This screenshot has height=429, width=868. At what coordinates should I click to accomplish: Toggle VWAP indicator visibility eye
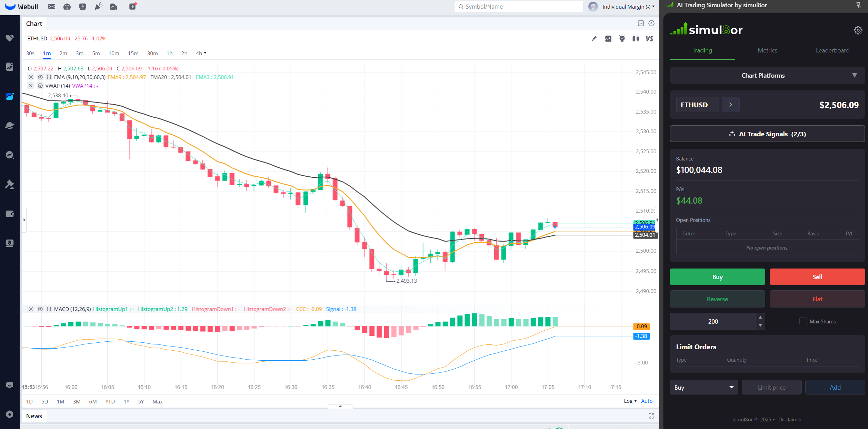pos(40,86)
